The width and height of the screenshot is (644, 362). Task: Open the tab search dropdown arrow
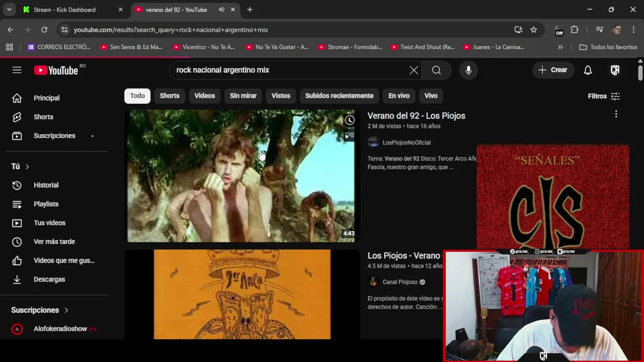coord(9,10)
